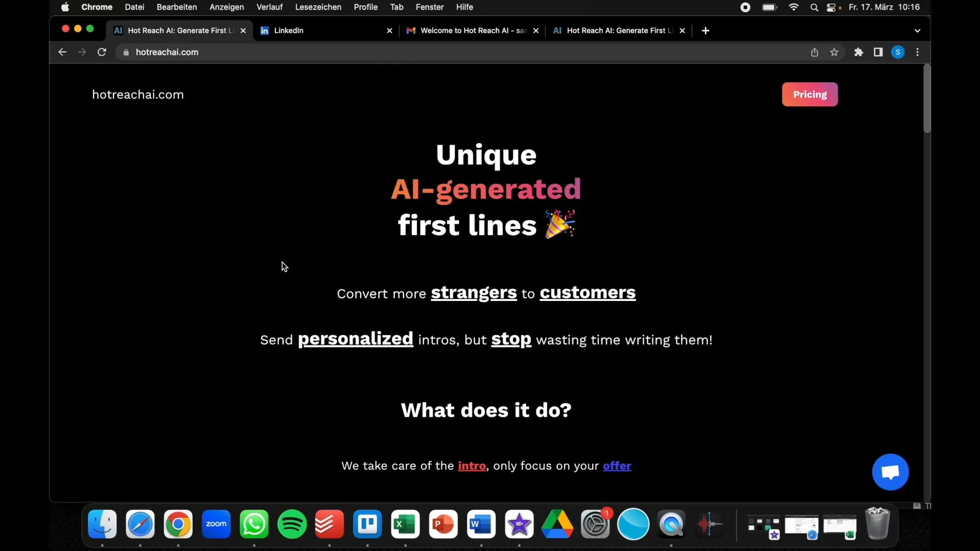Switch to the LinkedIn tab

(326, 31)
